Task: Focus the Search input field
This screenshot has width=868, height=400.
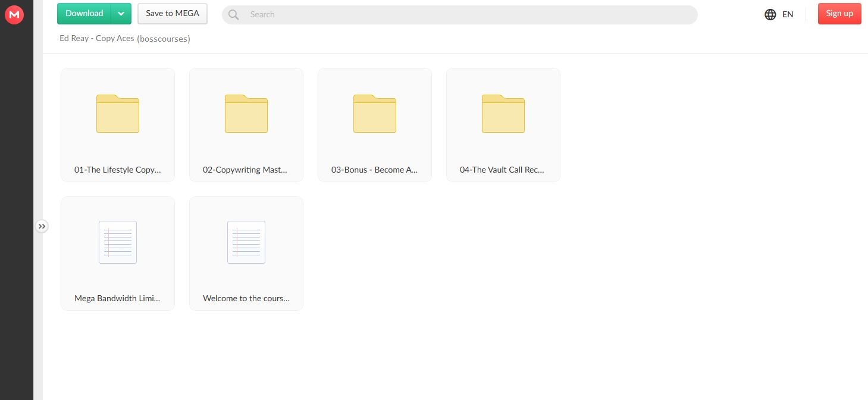Action: click(x=464, y=14)
